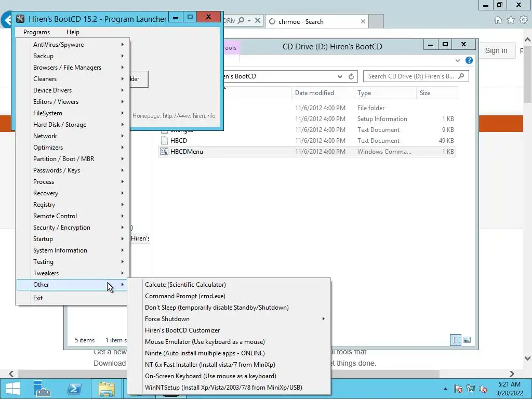Refresh the Explorer address bar
Screen dimensions: 532x399
351,77
